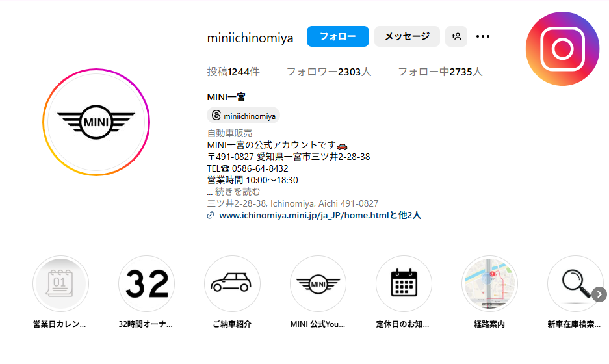This screenshot has height=364, width=609.
Task: Open the 営業日カレンダー calendar highlight
Action: click(x=60, y=283)
